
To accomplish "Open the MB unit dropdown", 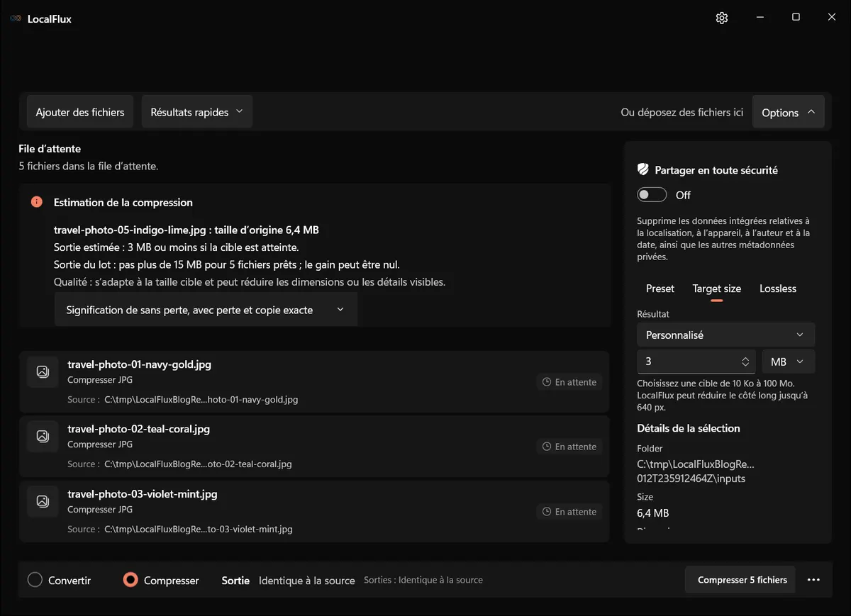I will coord(789,362).
